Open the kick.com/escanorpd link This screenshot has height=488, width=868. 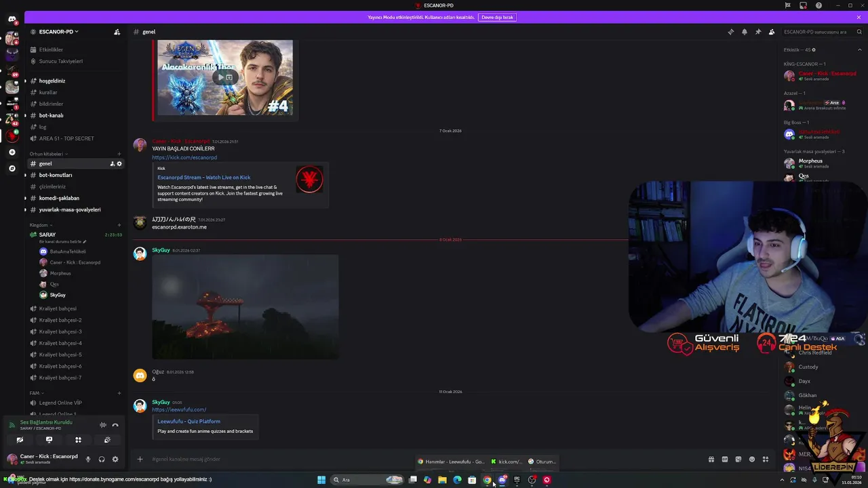tap(184, 157)
